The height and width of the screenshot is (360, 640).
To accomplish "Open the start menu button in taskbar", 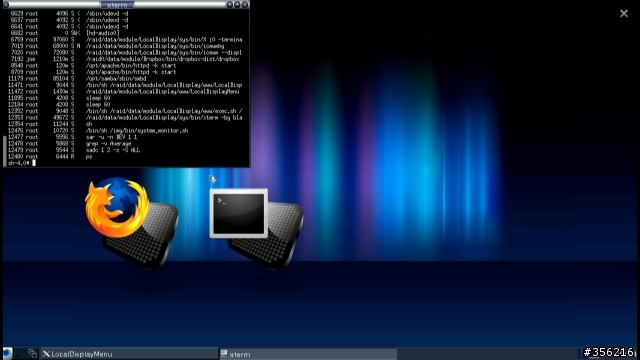I will pos(7,353).
